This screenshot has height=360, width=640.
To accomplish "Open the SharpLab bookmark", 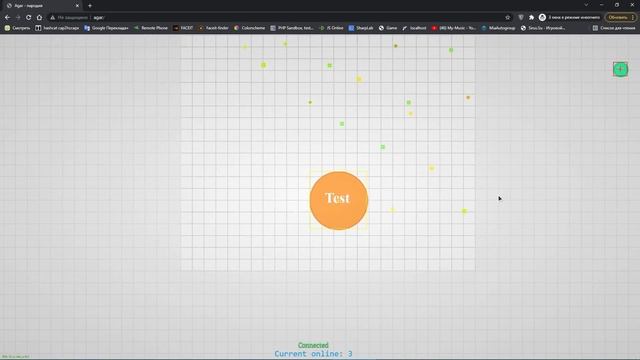I will tap(361, 28).
